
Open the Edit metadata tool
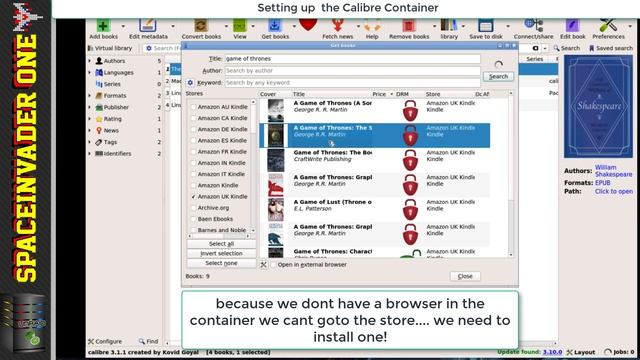click(x=148, y=26)
